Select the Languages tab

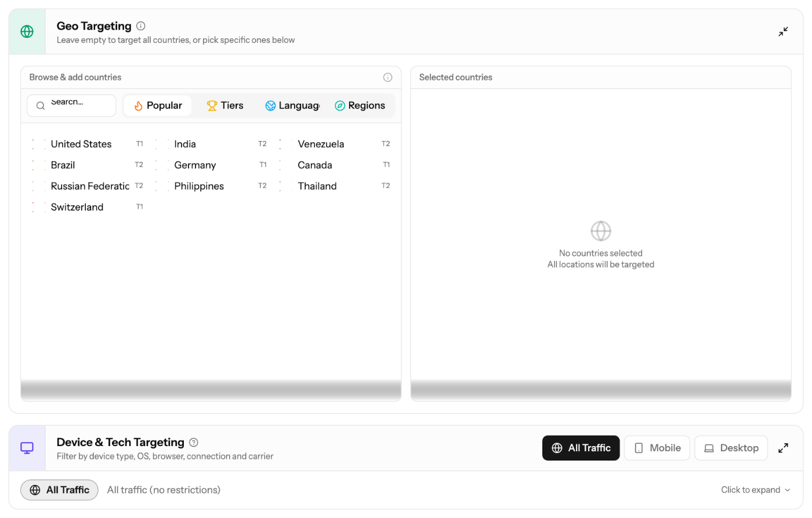pos(292,106)
